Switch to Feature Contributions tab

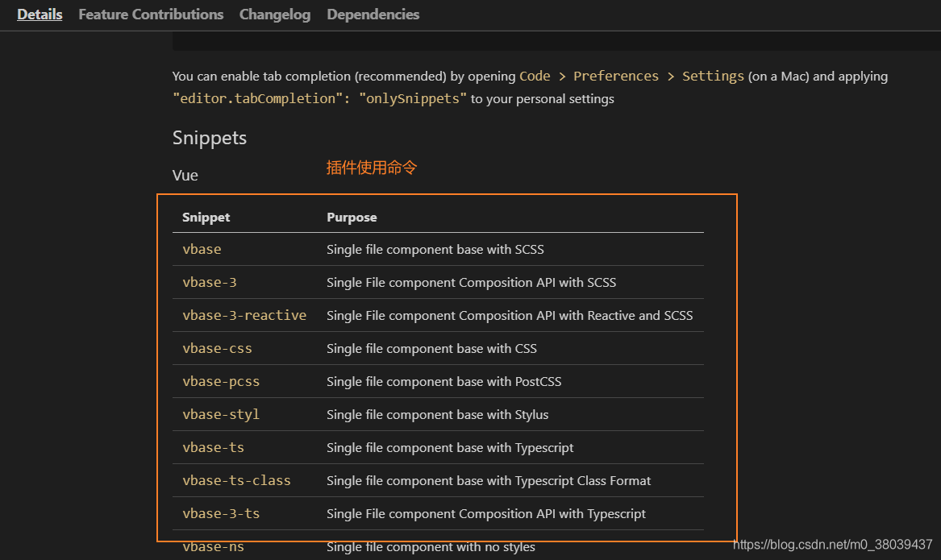point(151,15)
